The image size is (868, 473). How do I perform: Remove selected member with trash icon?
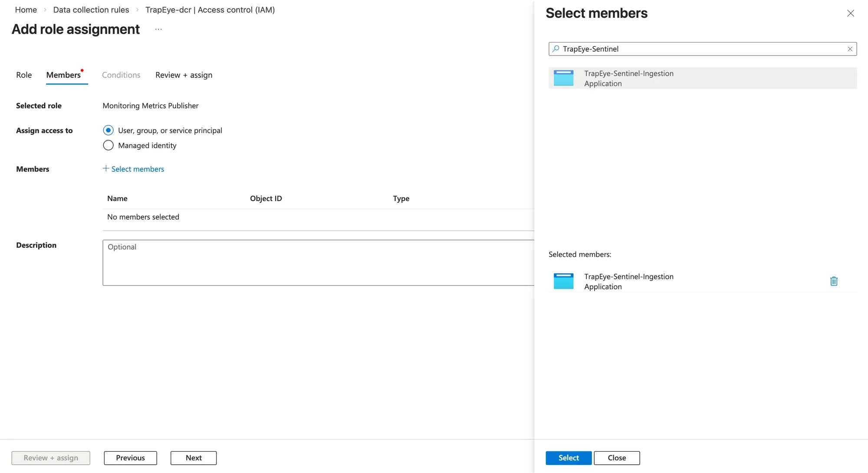click(x=834, y=281)
